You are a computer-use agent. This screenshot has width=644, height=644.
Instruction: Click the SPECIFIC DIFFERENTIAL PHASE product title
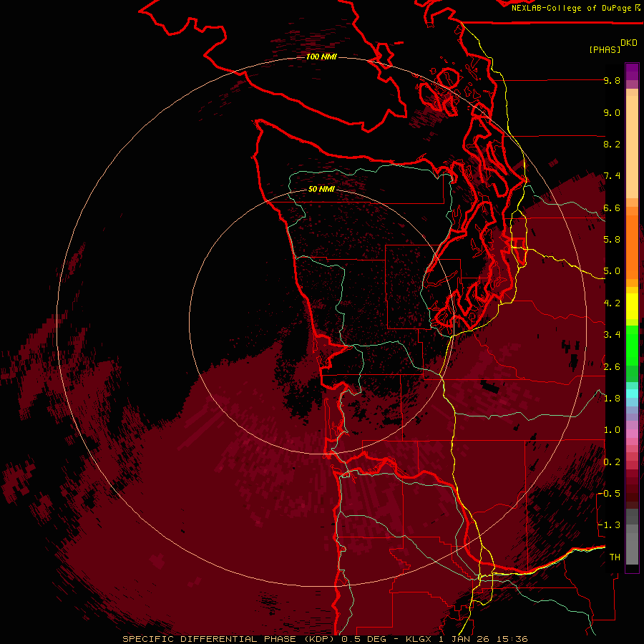(x=209, y=639)
